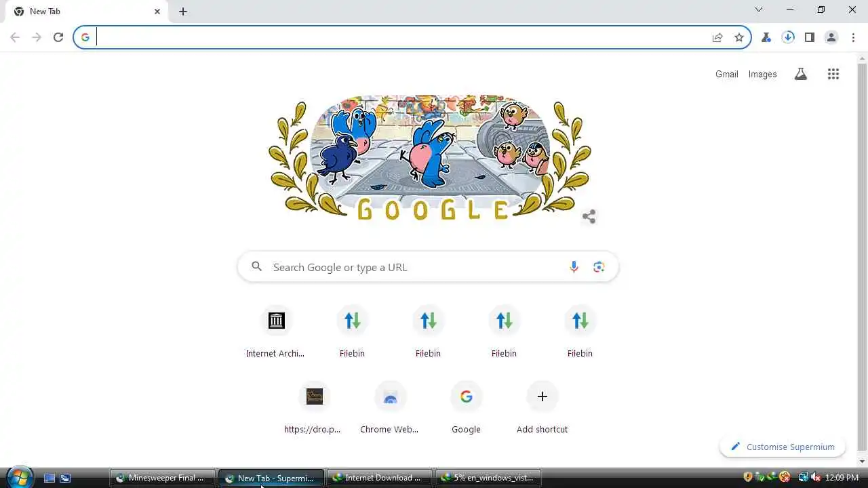Open the Google apps grid

pyautogui.click(x=833, y=75)
